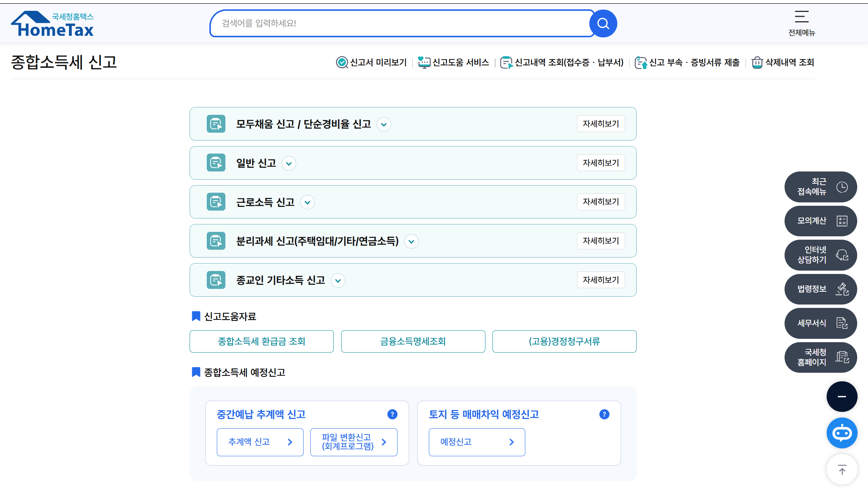Click 종합소득세 환급금 조회 button
Viewport: 868px width, 495px height.
(x=262, y=341)
